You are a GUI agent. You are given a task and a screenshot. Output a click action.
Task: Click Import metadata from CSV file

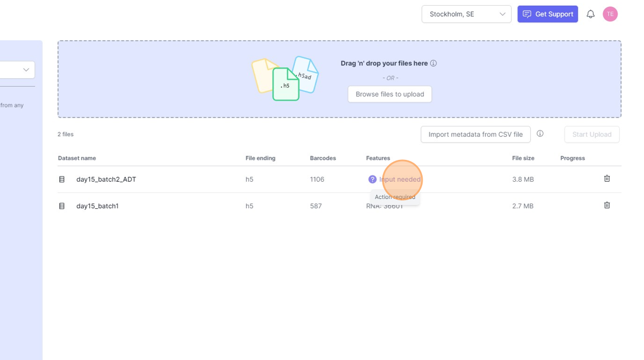(x=475, y=135)
